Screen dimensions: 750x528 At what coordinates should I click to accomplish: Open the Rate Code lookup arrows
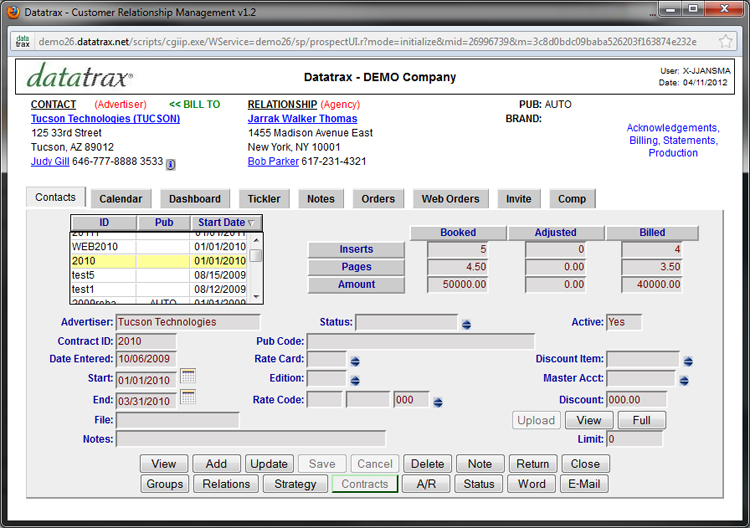click(438, 402)
